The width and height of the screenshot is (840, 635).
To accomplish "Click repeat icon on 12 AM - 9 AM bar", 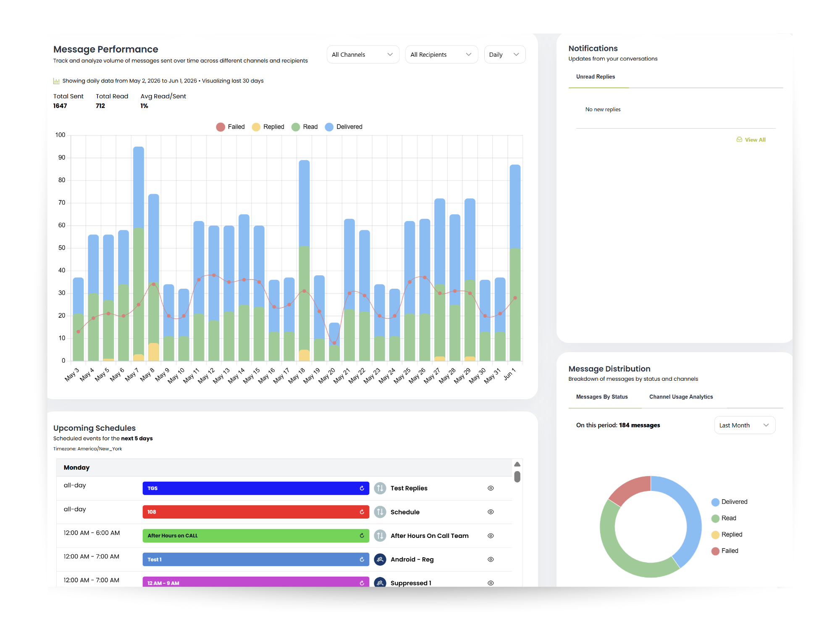I will 362,583.
